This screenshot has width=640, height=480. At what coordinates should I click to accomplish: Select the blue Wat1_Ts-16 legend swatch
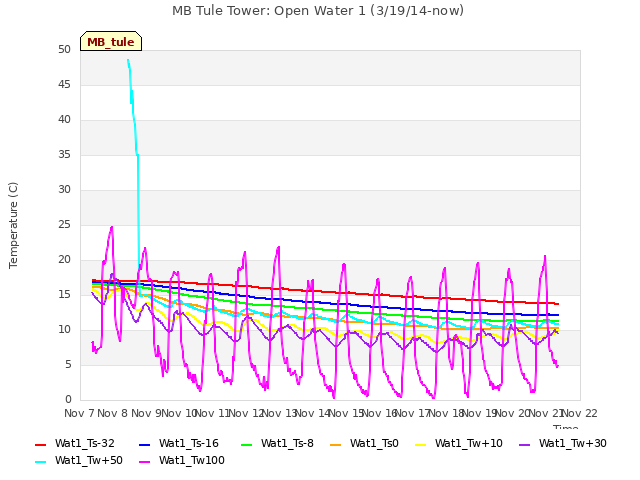click(x=145, y=444)
